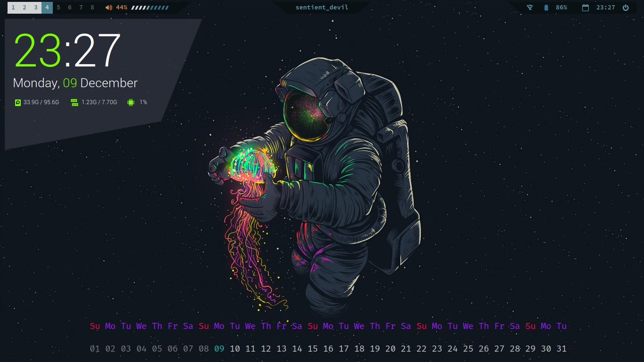Click the RAM memory icon in widget
Image resolution: width=644 pixels, height=362 pixels.
74,102
